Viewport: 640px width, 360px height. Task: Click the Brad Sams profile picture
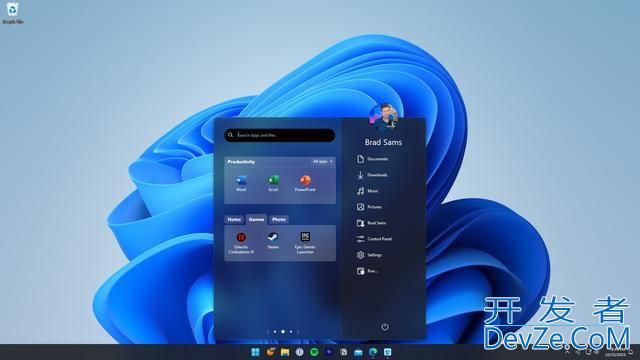pyautogui.click(x=384, y=117)
